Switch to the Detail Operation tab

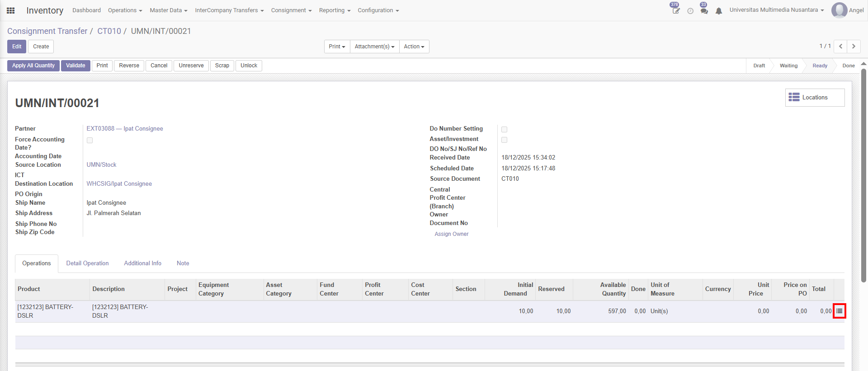[x=87, y=263]
